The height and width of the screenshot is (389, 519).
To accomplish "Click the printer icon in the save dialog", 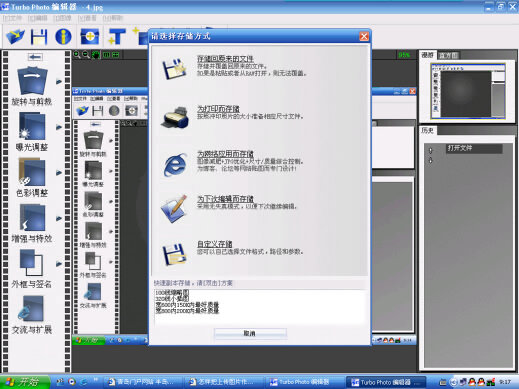I will click(x=175, y=117).
